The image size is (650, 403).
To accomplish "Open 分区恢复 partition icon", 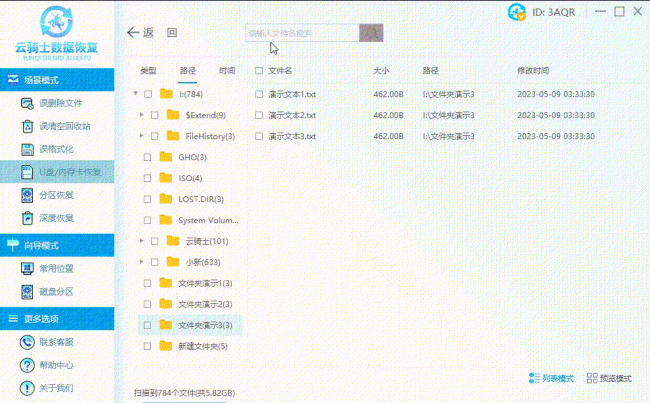I will click(x=27, y=195).
